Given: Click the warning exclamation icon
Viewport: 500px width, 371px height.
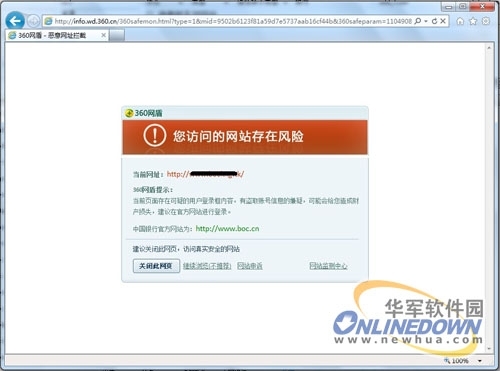Looking at the screenshot, I should [154, 135].
